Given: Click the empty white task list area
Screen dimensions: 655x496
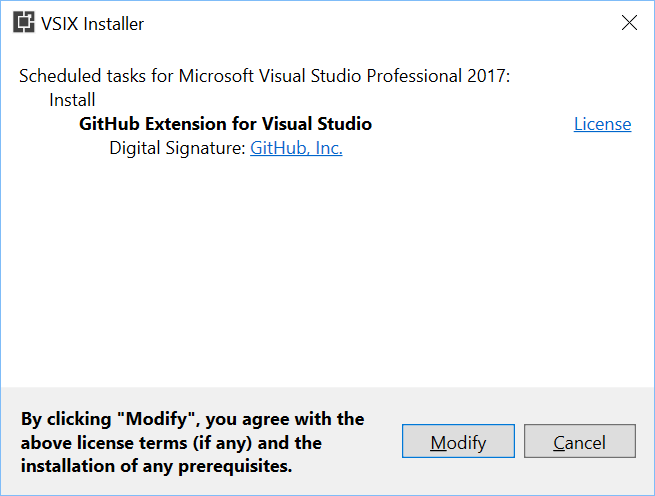Looking at the screenshot, I should point(328,272).
